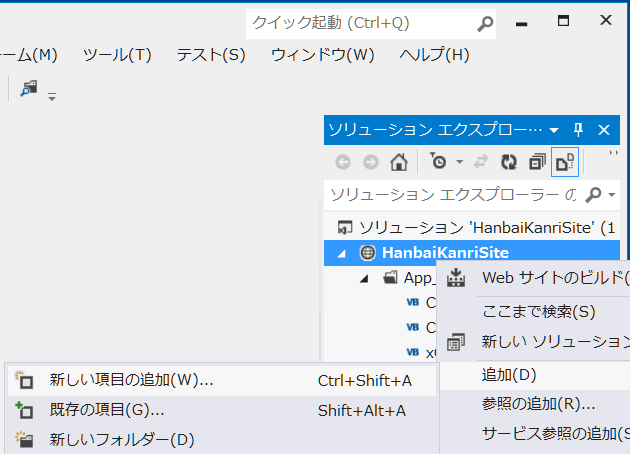
Task: Click the Quick Launch search magnifier icon
Action: coord(485,24)
